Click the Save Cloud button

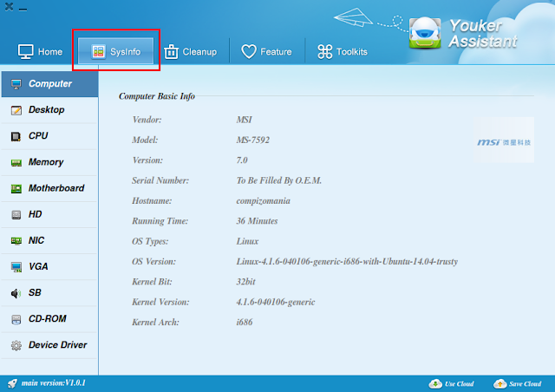[x=517, y=384]
